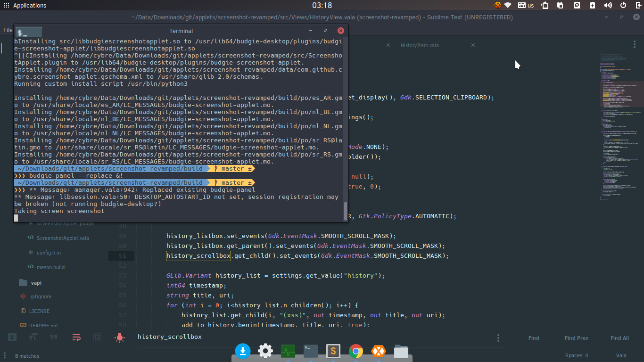Click the Find All button
The width and height of the screenshot is (644, 362).
click(619, 338)
